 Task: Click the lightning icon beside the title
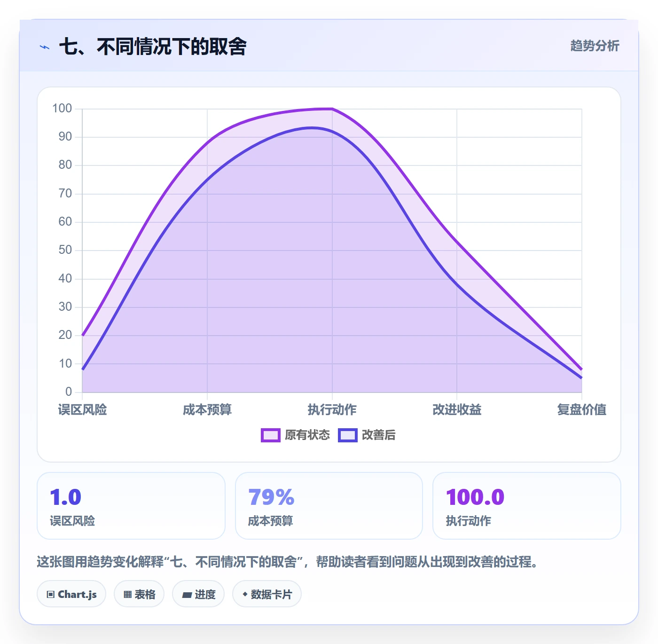click(x=45, y=47)
